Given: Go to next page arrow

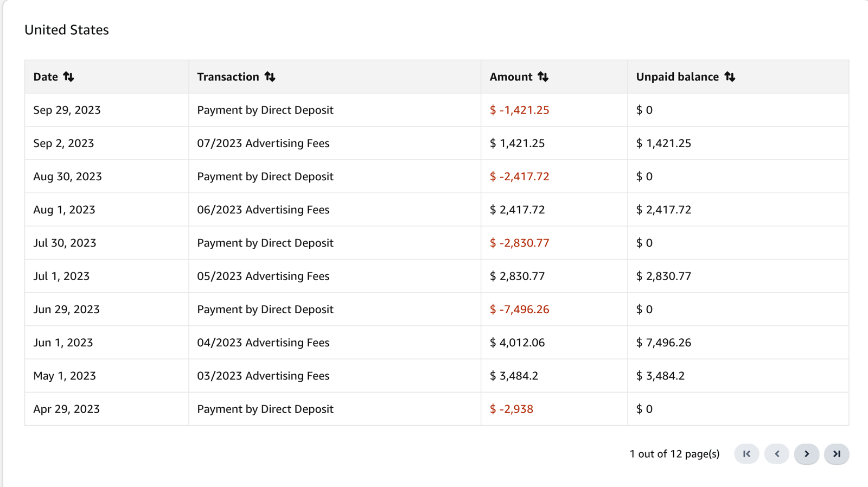Looking at the screenshot, I should click(807, 454).
